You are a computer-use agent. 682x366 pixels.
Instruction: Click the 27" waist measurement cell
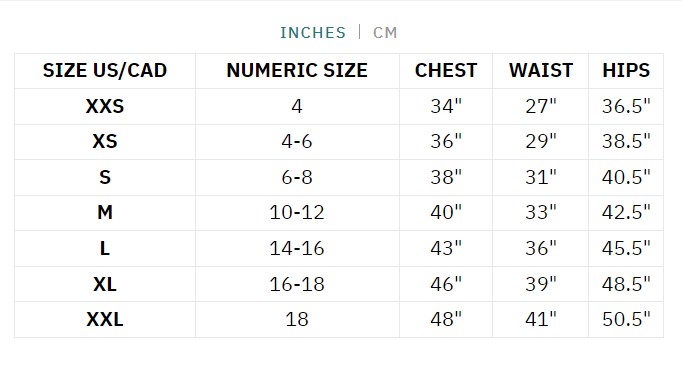tap(541, 106)
